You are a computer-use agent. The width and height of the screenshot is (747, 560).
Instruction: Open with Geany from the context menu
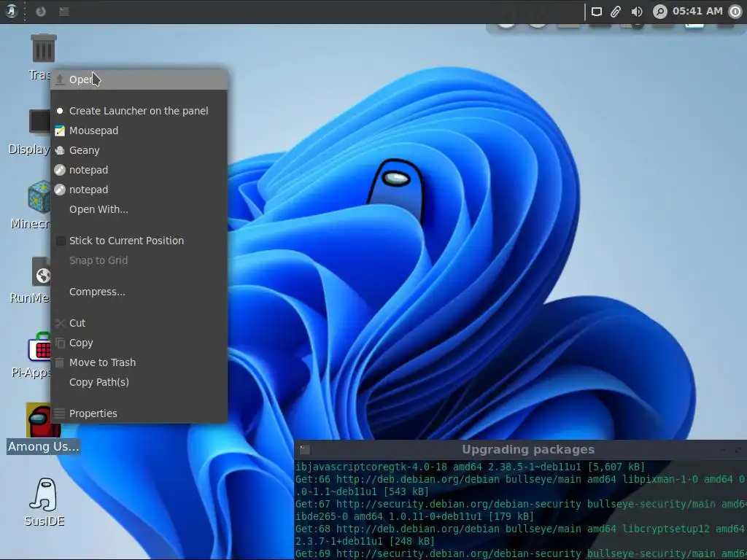(x=139, y=150)
